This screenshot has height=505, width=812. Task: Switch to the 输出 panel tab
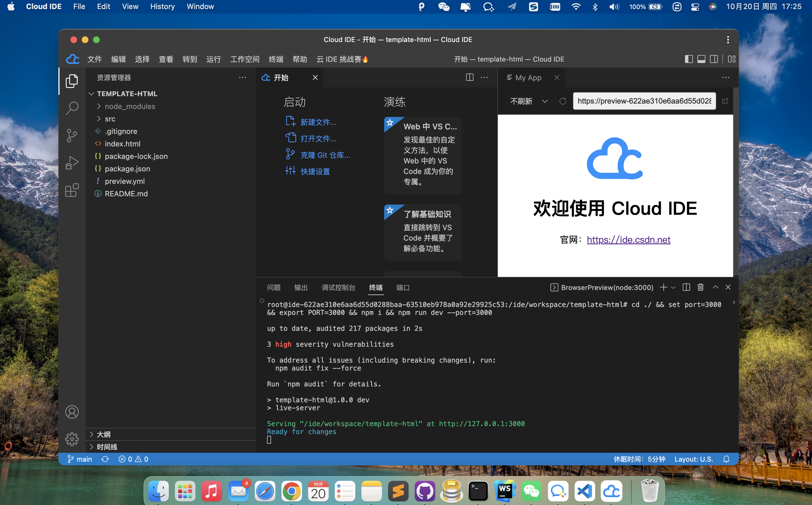click(x=301, y=288)
